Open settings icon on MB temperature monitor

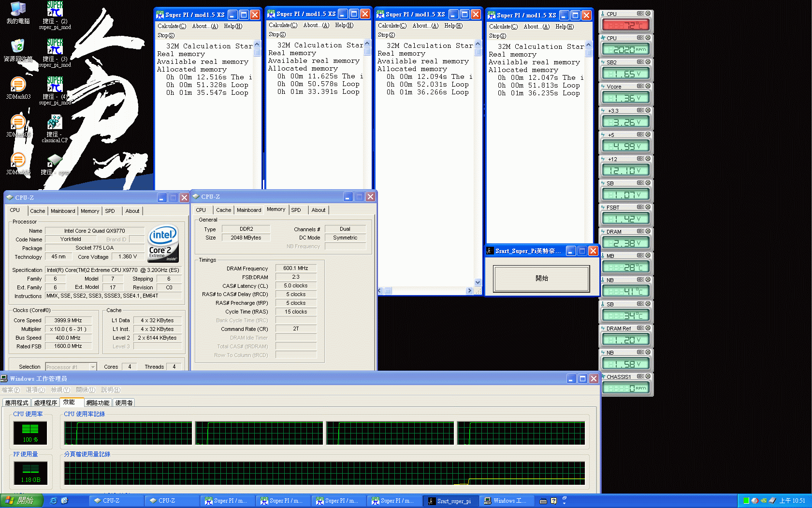(x=640, y=255)
